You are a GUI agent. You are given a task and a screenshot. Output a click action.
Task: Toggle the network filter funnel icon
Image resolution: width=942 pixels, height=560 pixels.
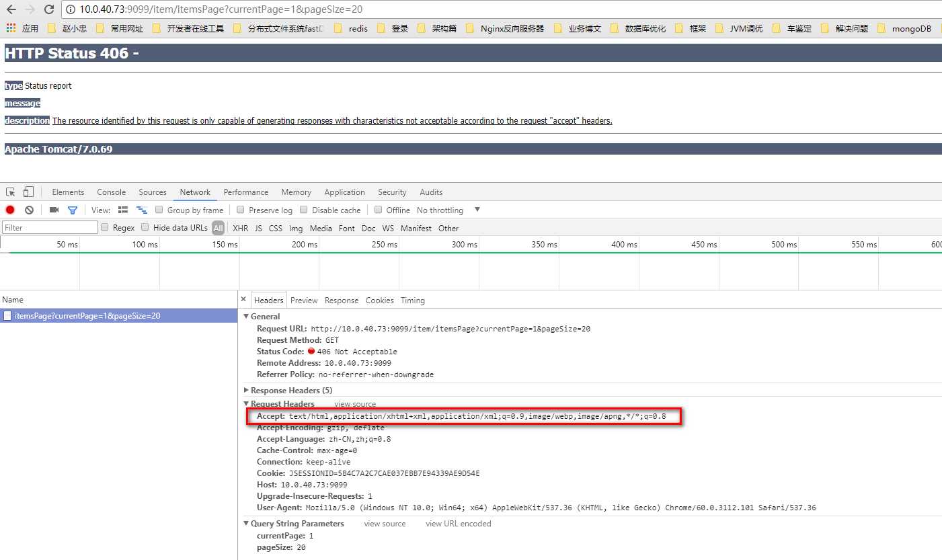(x=73, y=210)
